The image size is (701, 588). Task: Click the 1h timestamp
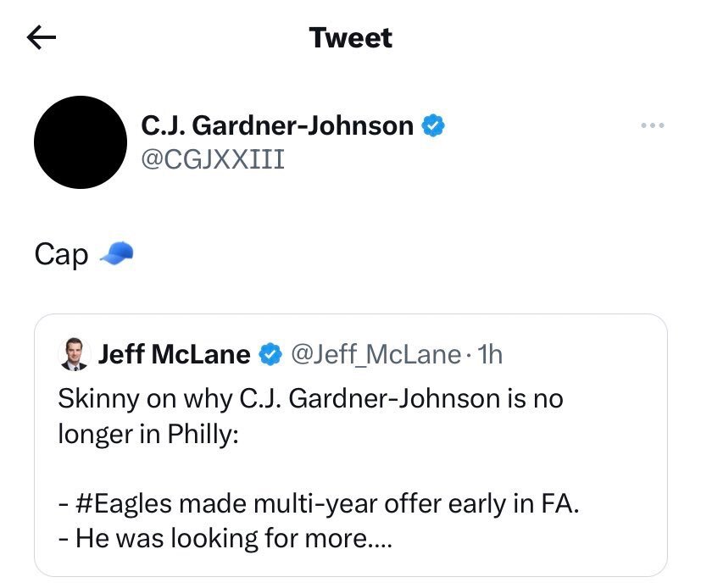(x=491, y=354)
